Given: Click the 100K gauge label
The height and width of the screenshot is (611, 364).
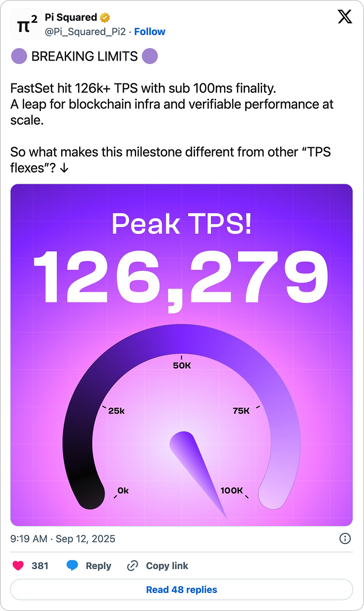Looking at the screenshot, I should (232, 490).
